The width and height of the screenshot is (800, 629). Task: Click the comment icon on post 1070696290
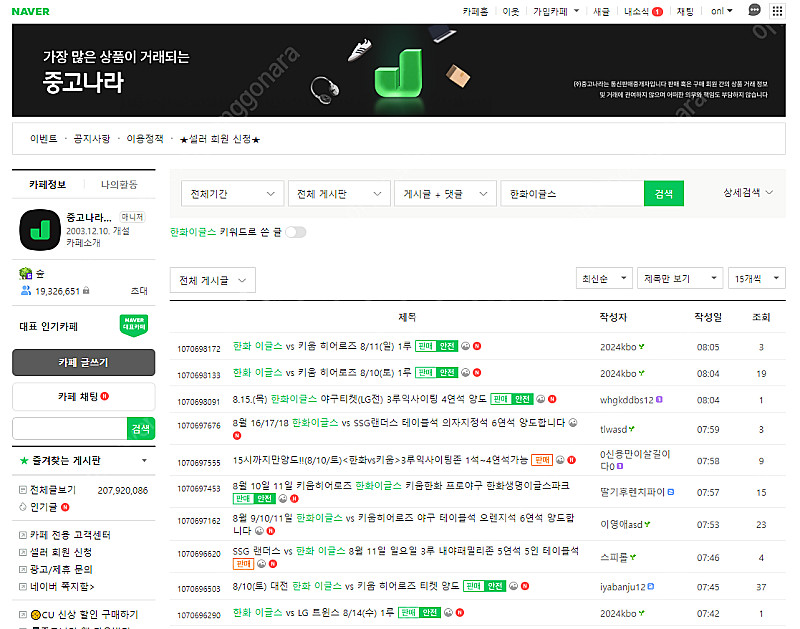(x=448, y=612)
